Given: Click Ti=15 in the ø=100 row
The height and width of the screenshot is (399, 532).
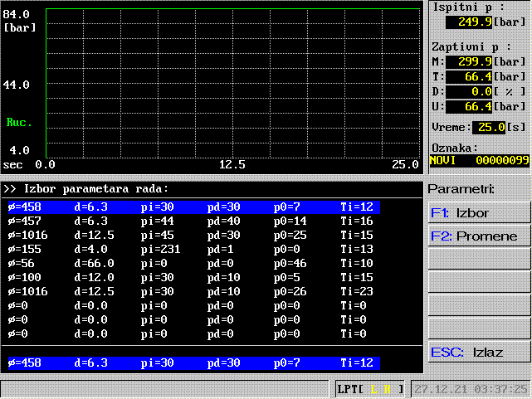Looking at the screenshot, I should (x=357, y=277).
